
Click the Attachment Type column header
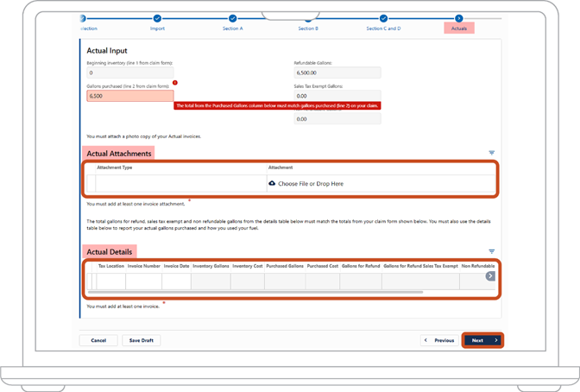[x=114, y=168]
